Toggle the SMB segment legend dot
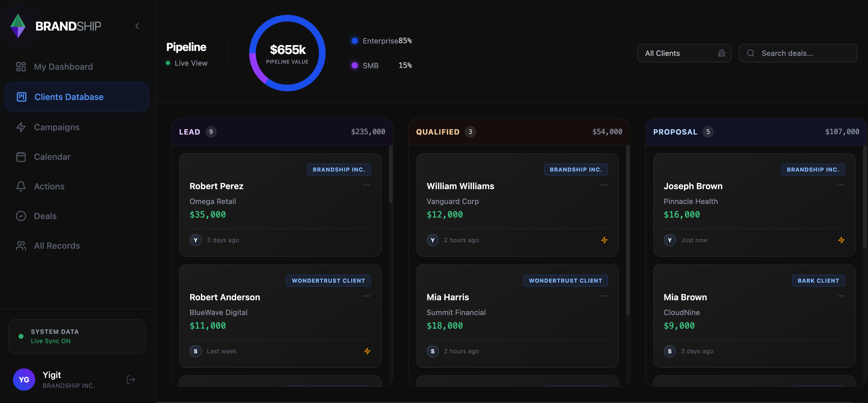 [354, 65]
